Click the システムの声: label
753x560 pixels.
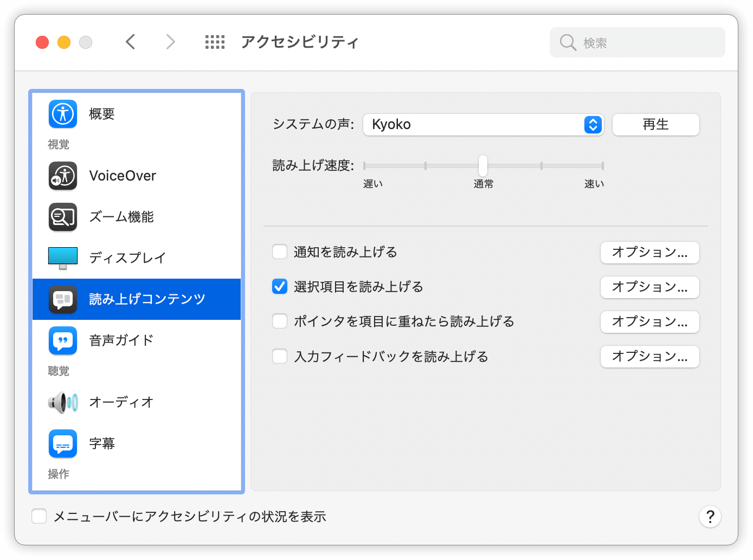(313, 125)
